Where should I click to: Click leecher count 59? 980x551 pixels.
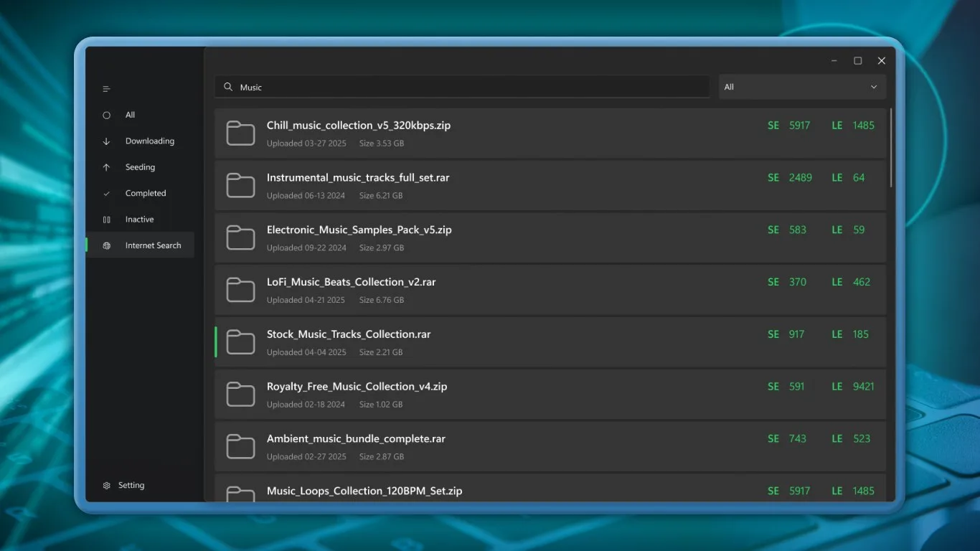(859, 230)
